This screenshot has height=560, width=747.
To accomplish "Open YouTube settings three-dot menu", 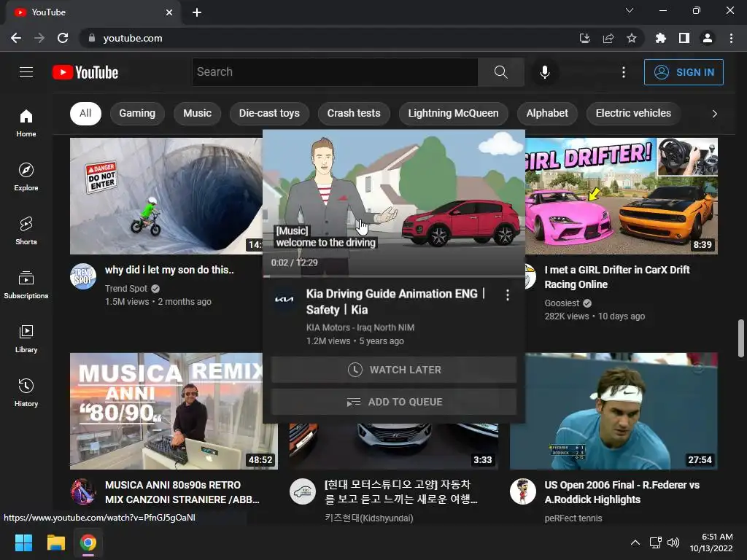I will click(623, 72).
